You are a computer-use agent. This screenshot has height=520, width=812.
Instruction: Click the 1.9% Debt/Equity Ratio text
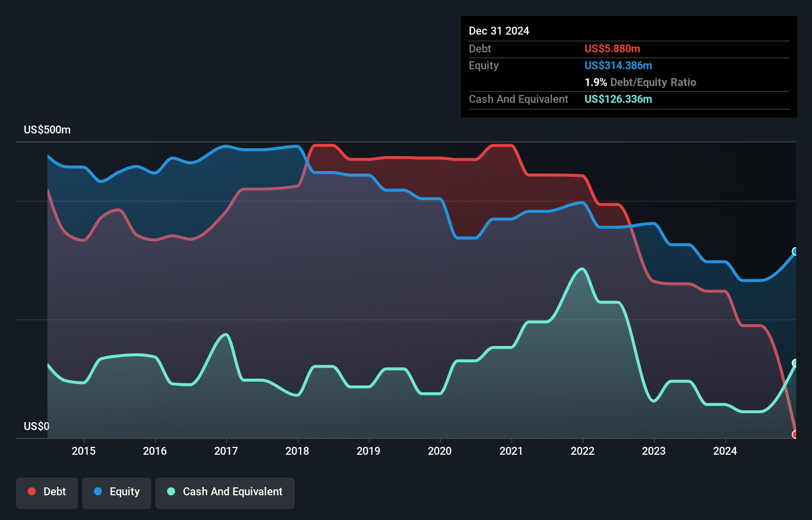(640, 82)
